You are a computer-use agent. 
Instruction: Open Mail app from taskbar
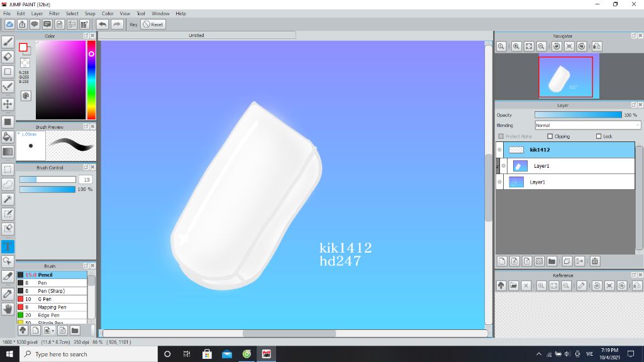point(226,354)
